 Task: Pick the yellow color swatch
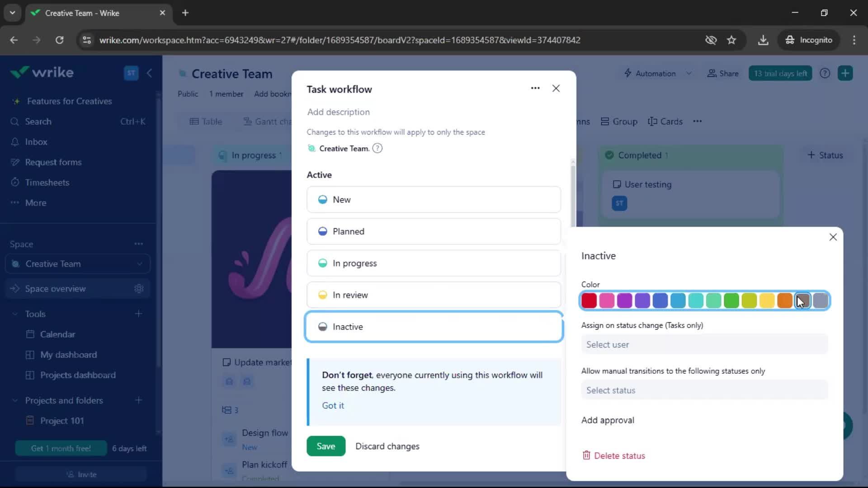click(x=767, y=300)
